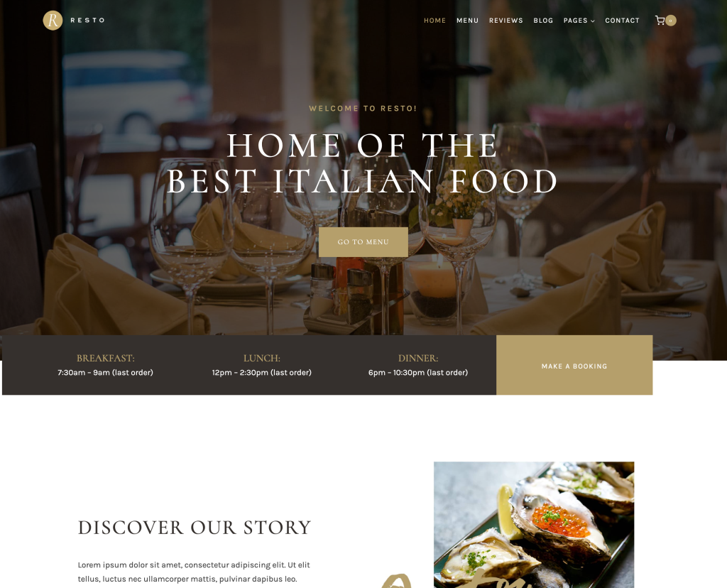
Task: Click the Discover Our Story heading
Action: coord(195,527)
